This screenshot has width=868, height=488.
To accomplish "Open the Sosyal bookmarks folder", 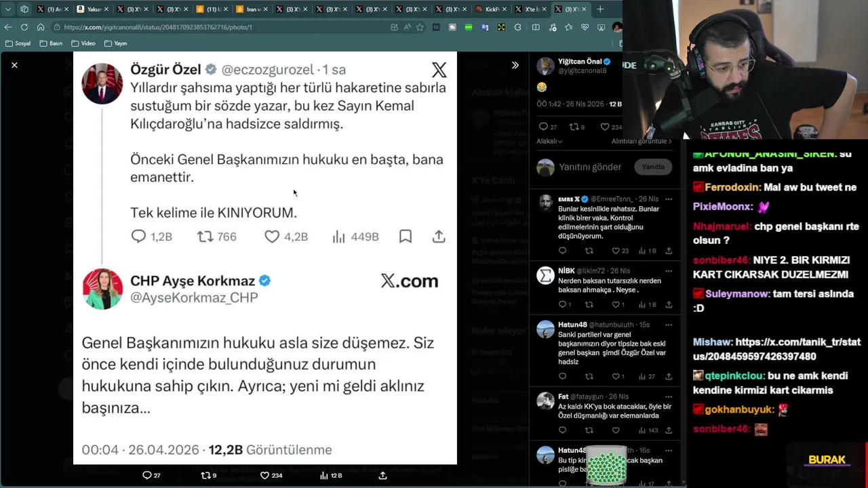I will [x=18, y=43].
